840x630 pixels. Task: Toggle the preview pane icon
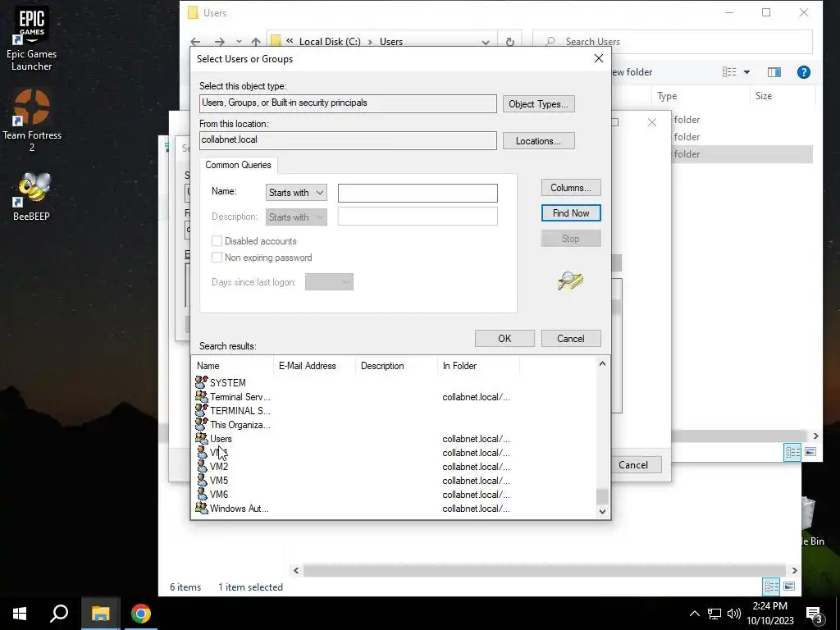[774, 72]
